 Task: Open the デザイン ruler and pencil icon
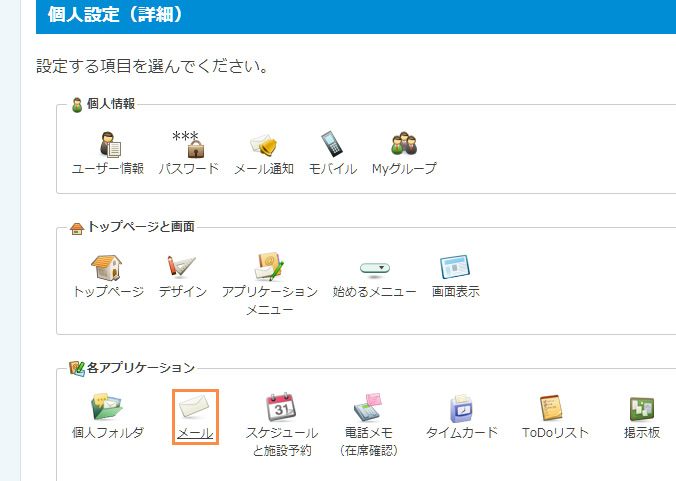tap(182, 267)
